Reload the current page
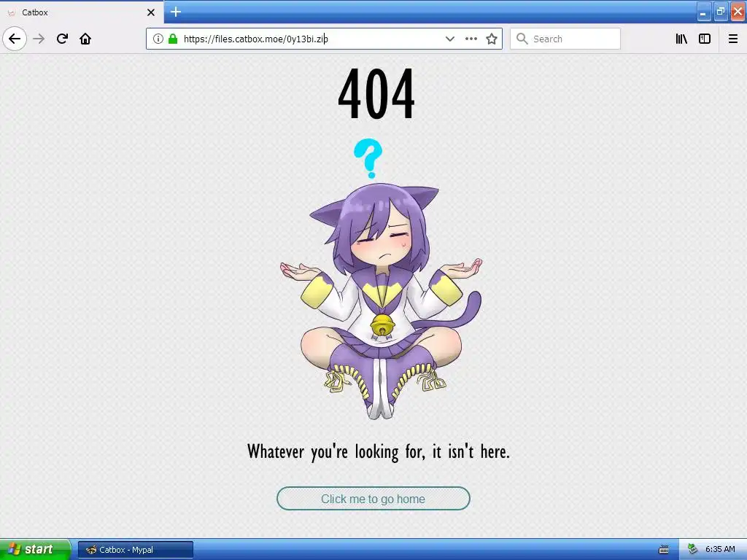This screenshot has height=560, width=747. 62,39
